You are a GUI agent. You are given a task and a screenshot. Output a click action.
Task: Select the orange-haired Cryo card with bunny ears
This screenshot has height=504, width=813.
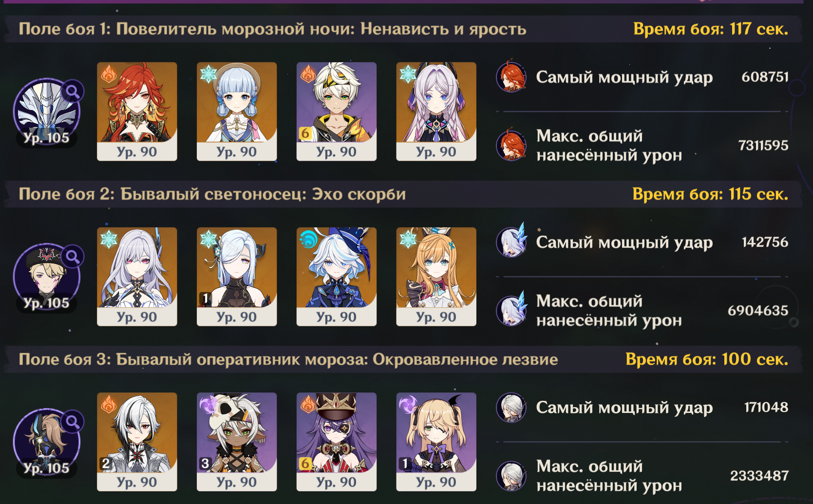coord(436,277)
